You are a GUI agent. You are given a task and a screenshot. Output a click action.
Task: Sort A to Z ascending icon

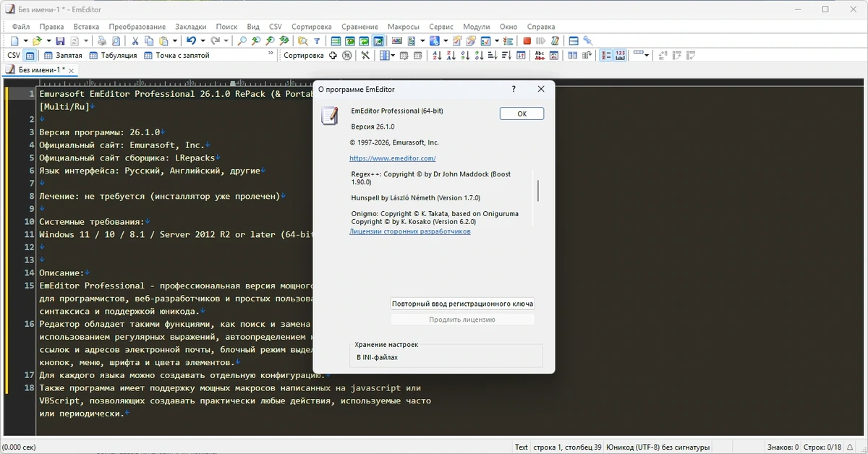[x=438, y=56]
